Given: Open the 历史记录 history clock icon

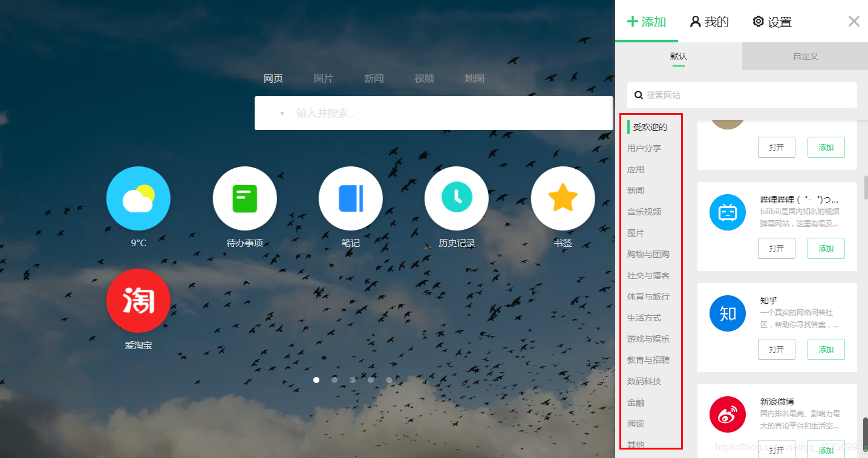Looking at the screenshot, I should coord(457,198).
